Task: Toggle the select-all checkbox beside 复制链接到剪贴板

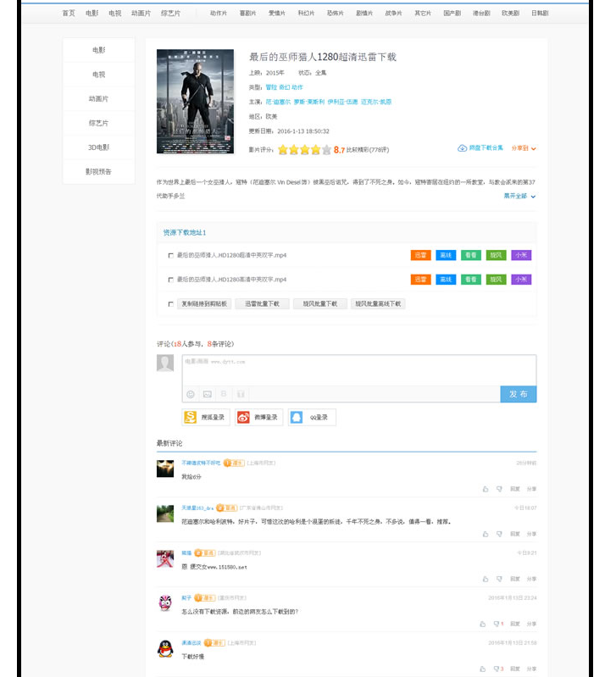Action: pyautogui.click(x=171, y=303)
